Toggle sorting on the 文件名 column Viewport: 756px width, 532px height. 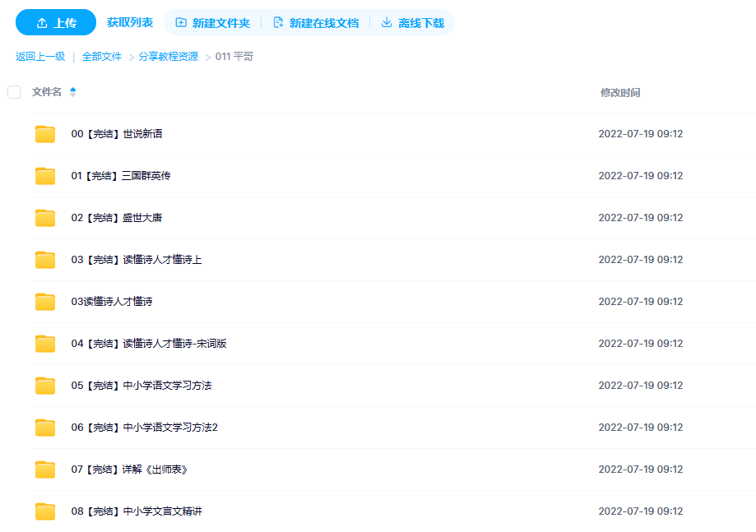point(47,92)
